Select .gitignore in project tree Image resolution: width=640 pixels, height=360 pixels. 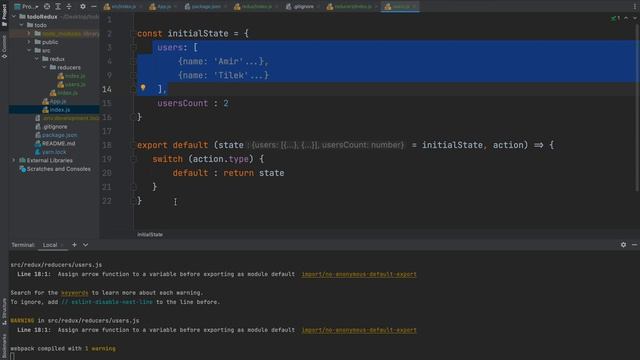click(55, 127)
